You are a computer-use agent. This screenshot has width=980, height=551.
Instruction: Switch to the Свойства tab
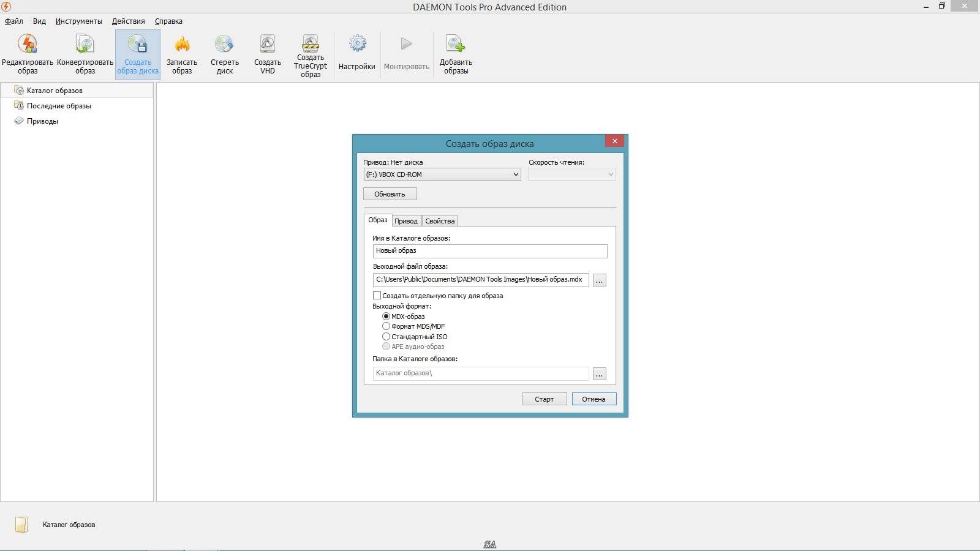(440, 221)
